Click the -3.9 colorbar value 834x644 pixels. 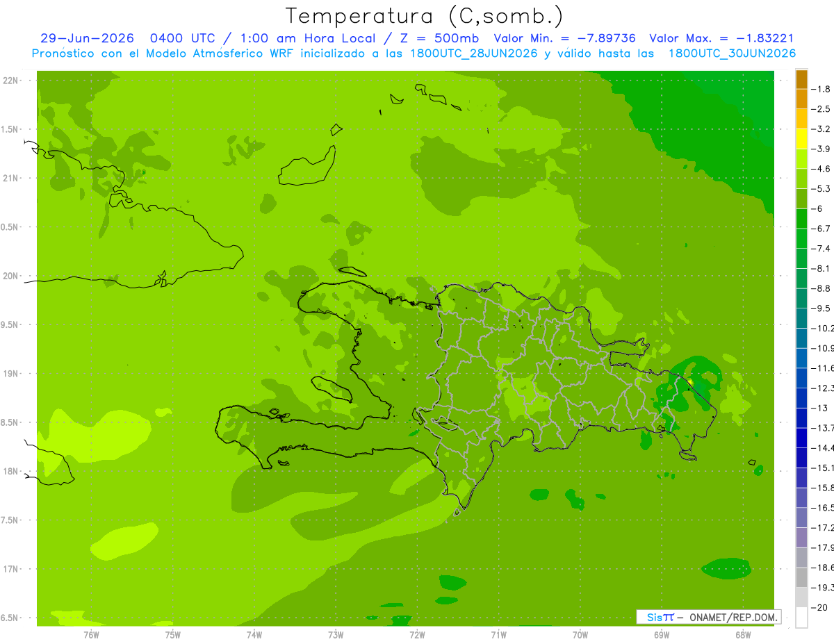(822, 149)
